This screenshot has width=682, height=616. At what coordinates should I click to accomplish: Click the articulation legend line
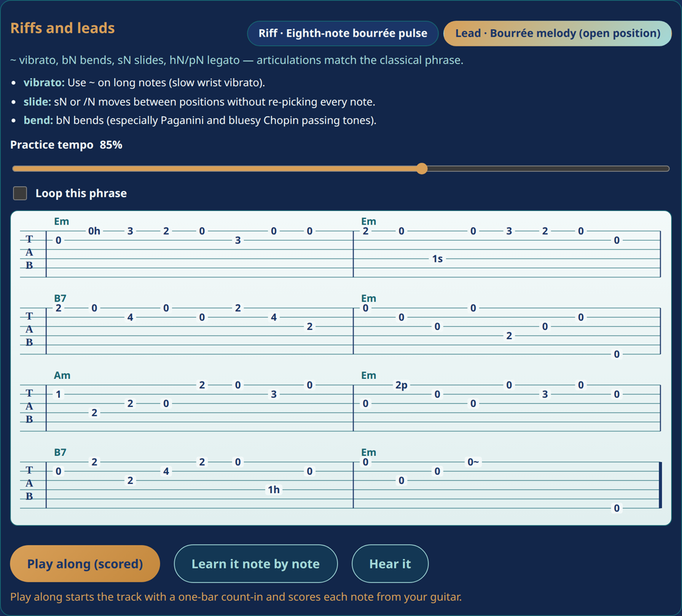(x=237, y=60)
